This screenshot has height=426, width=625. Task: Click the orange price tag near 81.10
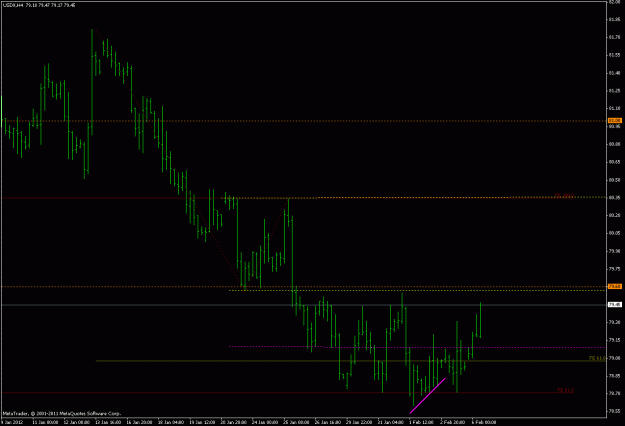pyautogui.click(x=614, y=120)
